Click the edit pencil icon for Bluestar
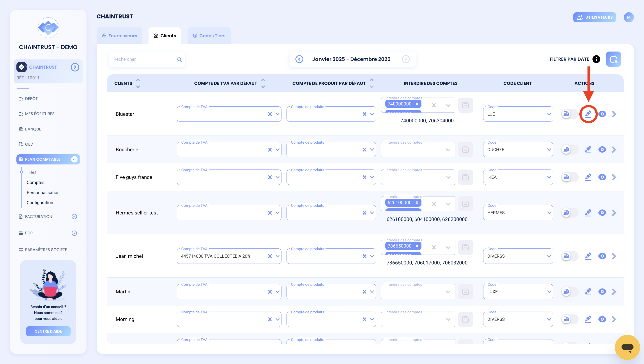The image size is (644, 364). coord(588,114)
